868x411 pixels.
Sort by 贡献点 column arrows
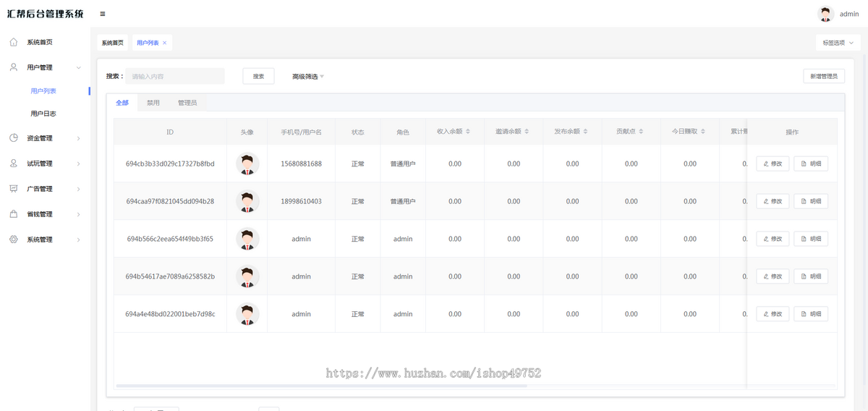coord(641,132)
